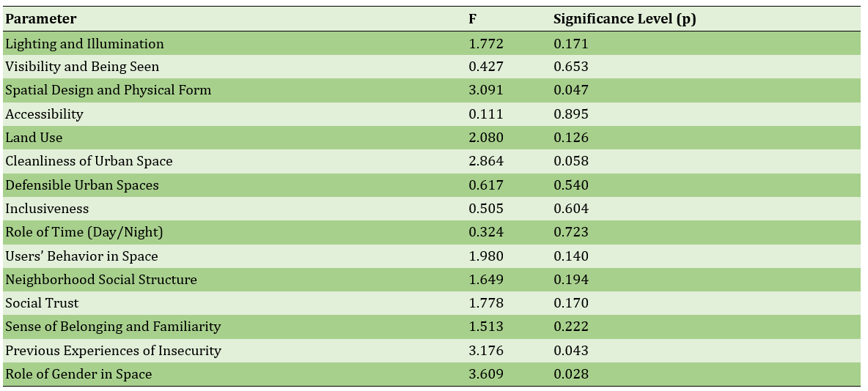The width and height of the screenshot is (868, 391).
Task: Click the F value 3.609
Action: (486, 374)
